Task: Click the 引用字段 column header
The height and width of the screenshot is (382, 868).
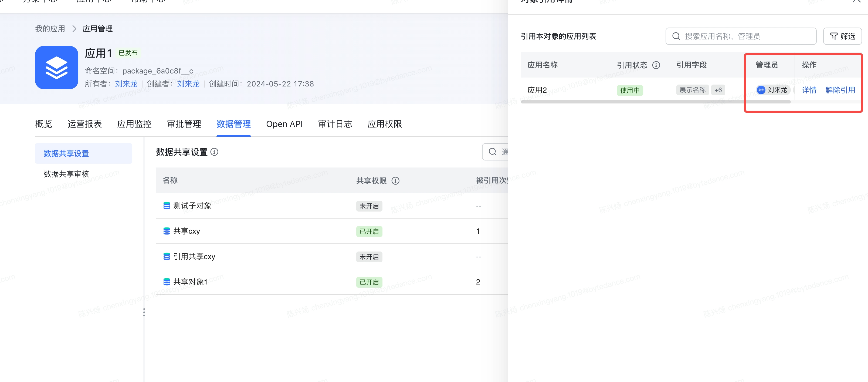Action: [691, 65]
